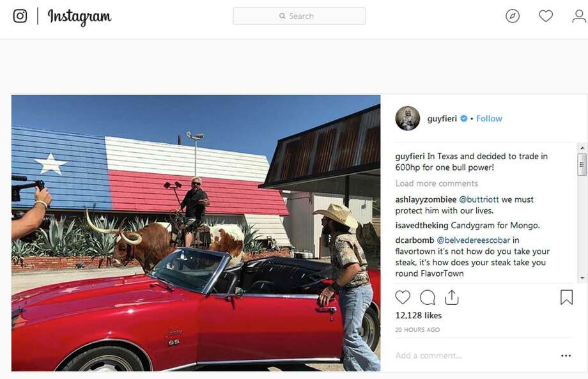This screenshot has width=588, height=379.
Task: Follow the guyfieri account
Action: click(489, 118)
